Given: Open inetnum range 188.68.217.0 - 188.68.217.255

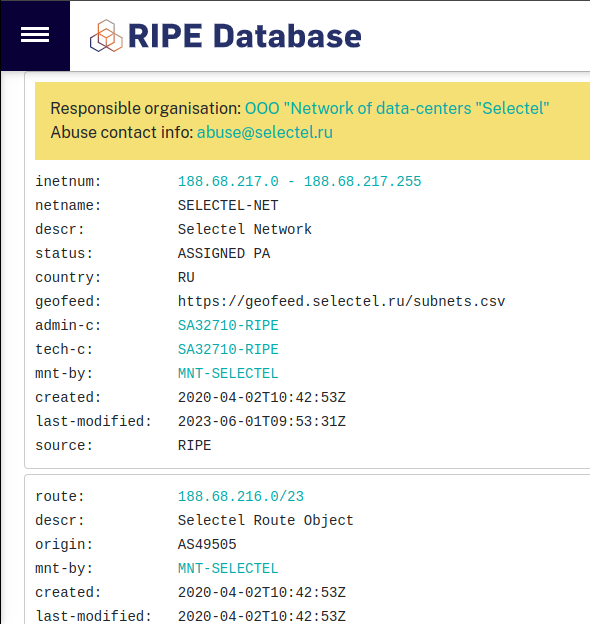Looking at the screenshot, I should 299,181.
